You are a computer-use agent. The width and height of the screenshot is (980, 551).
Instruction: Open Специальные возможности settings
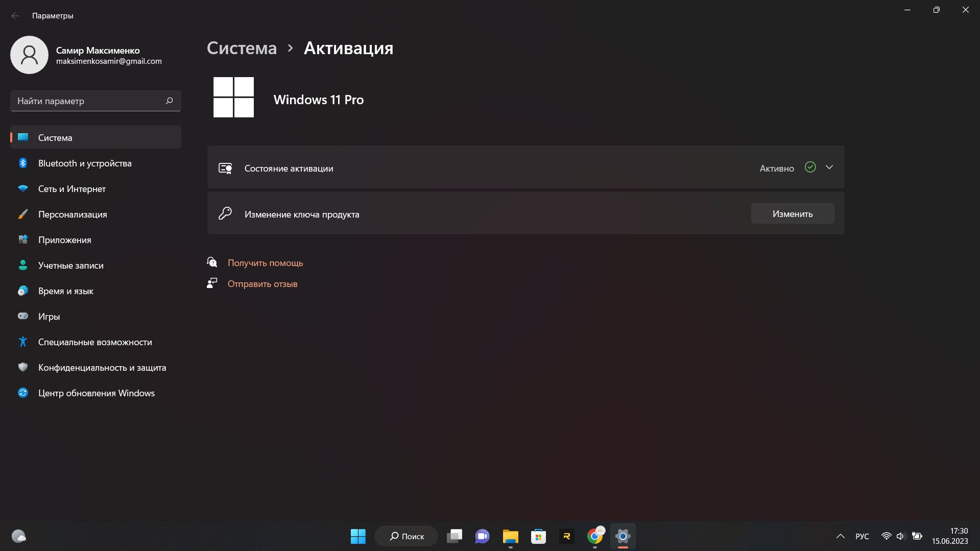point(95,342)
